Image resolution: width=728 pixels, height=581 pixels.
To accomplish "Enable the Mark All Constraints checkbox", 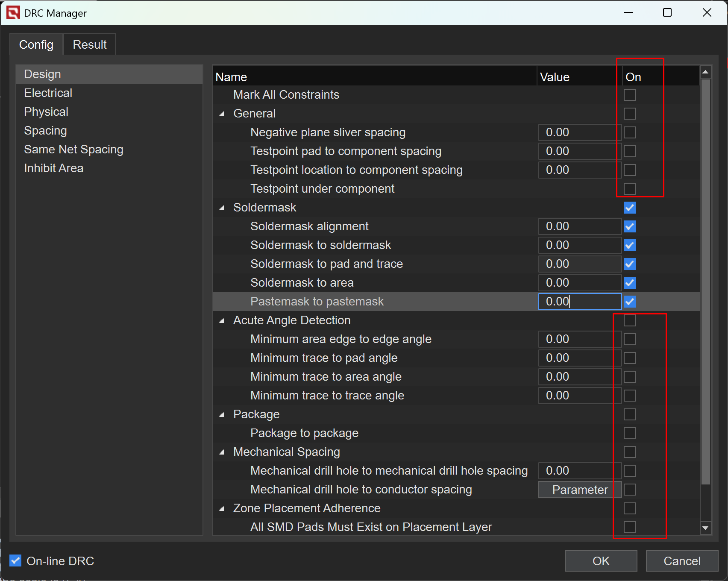I will coord(629,95).
